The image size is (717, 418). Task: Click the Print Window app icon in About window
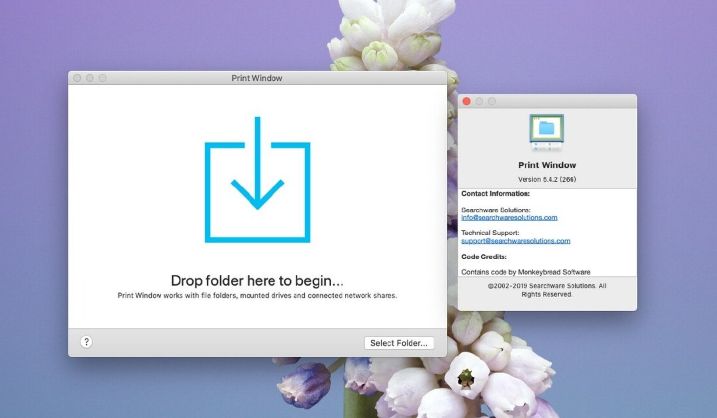click(x=547, y=133)
